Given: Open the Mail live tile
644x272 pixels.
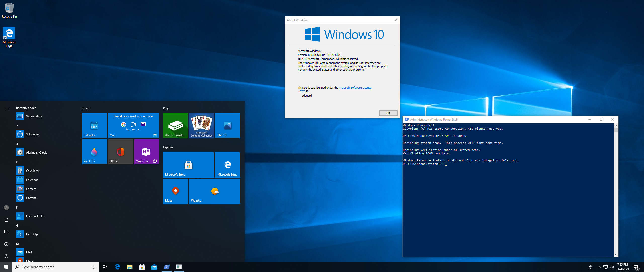Looking at the screenshot, I should pyautogui.click(x=133, y=126).
